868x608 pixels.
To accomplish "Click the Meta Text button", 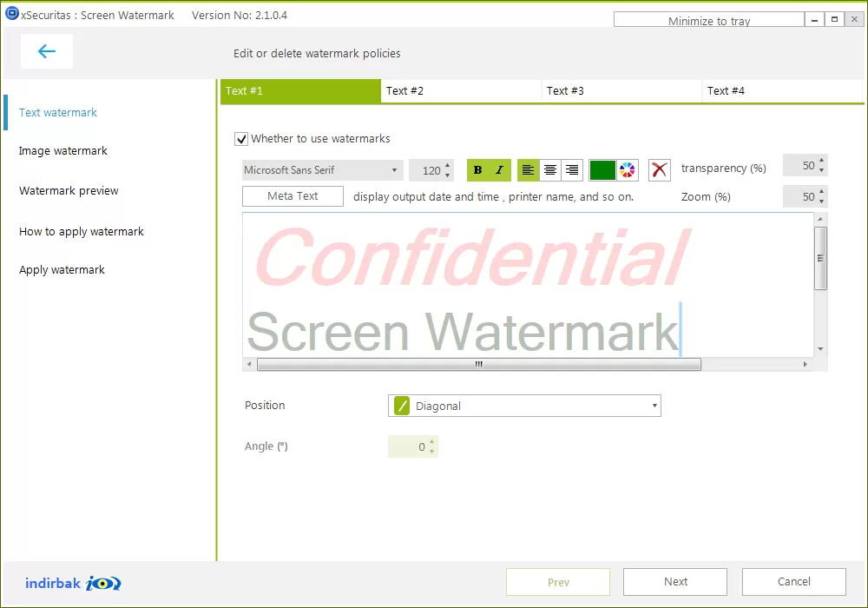I will pyautogui.click(x=293, y=196).
